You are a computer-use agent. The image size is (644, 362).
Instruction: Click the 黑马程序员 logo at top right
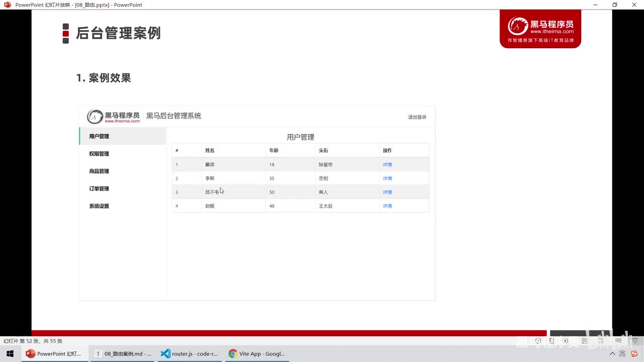click(540, 29)
